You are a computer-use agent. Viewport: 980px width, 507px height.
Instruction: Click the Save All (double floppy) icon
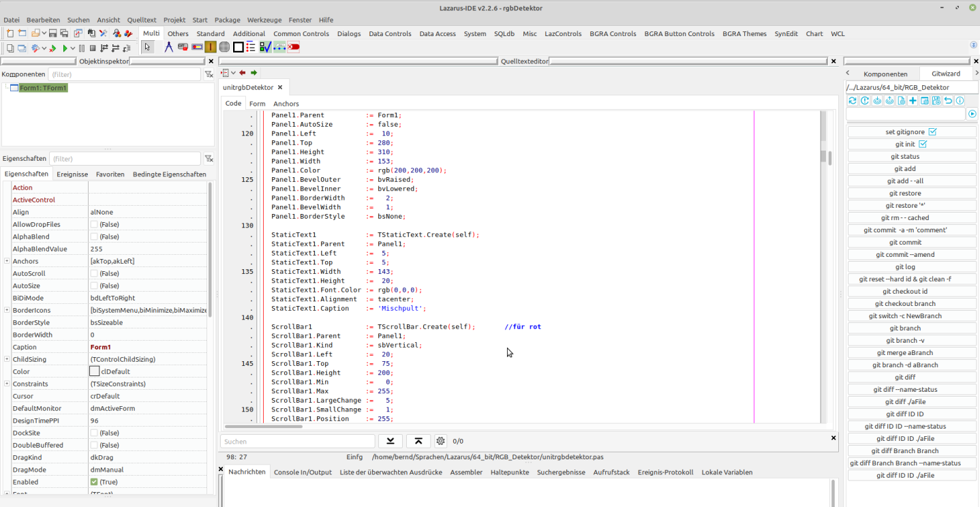64,33
